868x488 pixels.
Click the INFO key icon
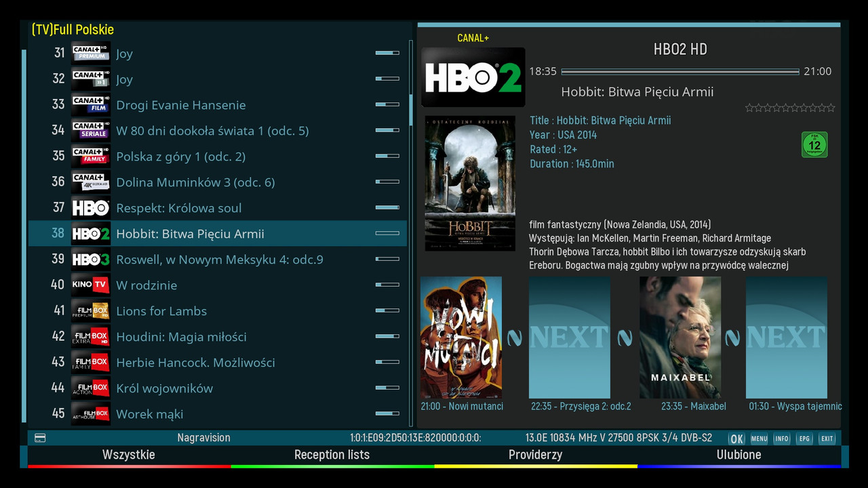coord(782,439)
